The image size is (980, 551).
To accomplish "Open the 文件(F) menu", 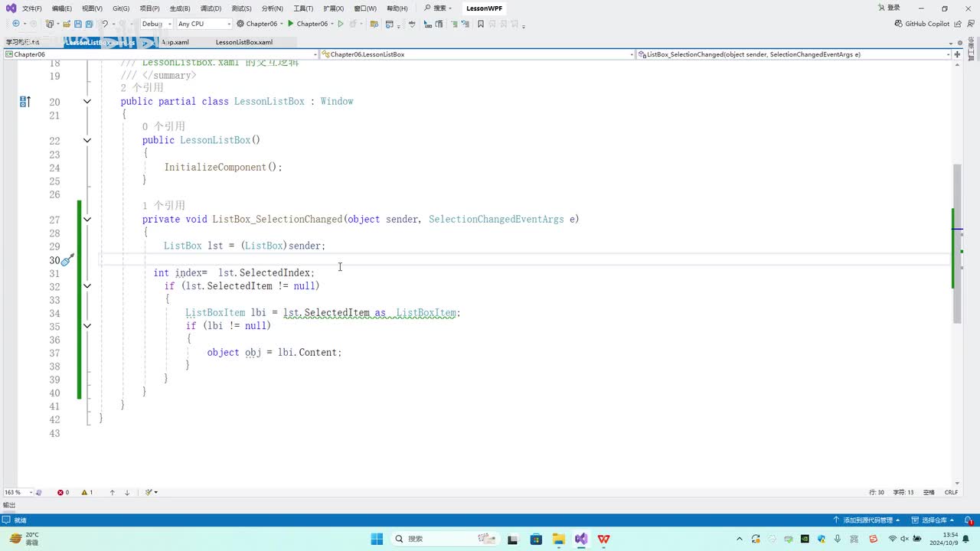I will click(x=32, y=8).
